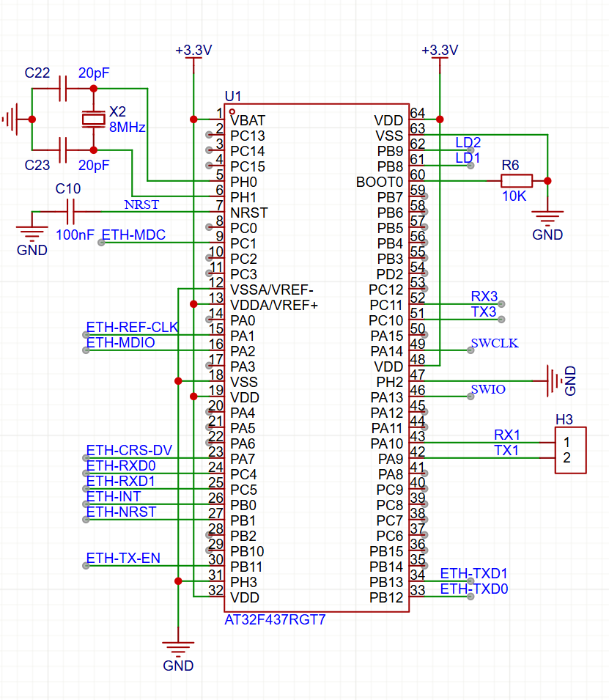Click the junction dot at VBAT wire
The image size is (609, 700).
[x=193, y=119]
